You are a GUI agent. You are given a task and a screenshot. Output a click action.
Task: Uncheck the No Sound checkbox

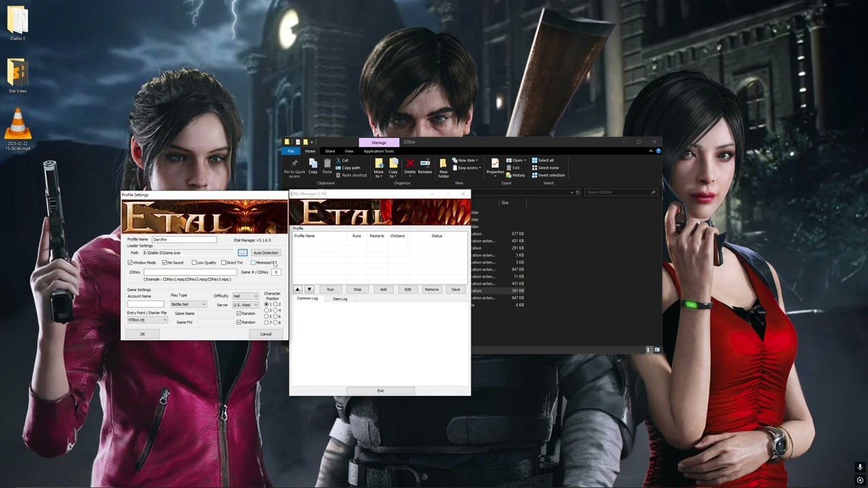(x=165, y=262)
